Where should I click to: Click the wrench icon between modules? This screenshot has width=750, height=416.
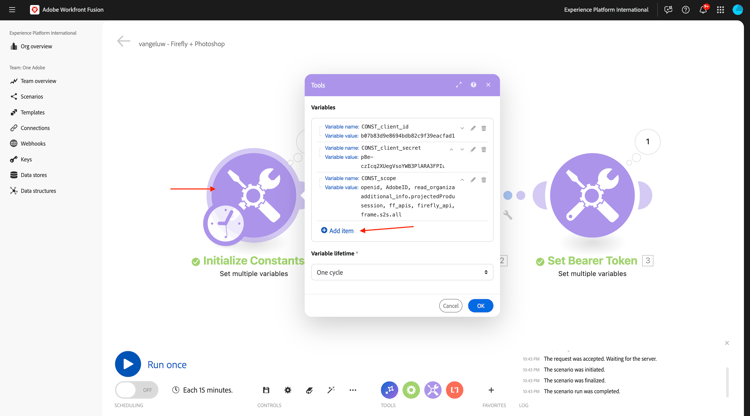click(x=507, y=215)
